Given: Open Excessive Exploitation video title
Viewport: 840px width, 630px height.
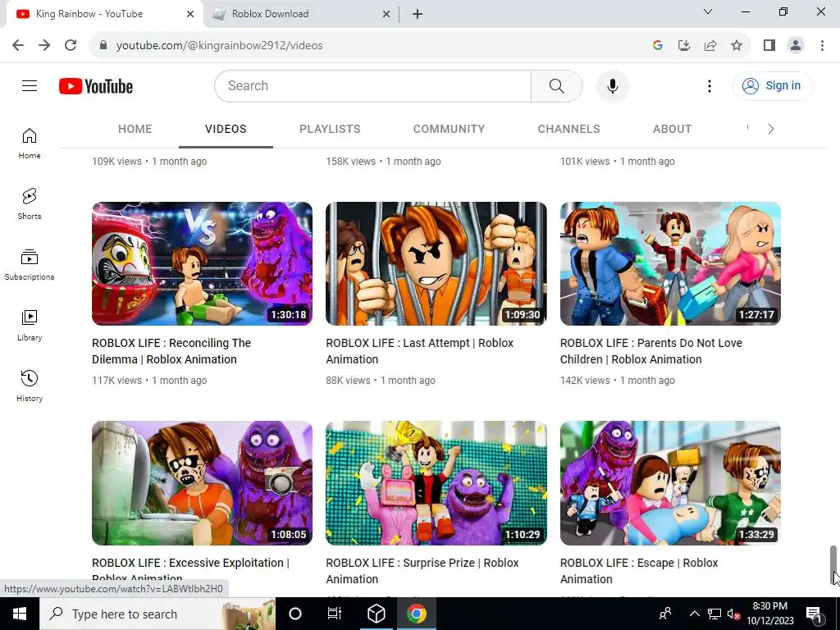Looking at the screenshot, I should (190, 569).
